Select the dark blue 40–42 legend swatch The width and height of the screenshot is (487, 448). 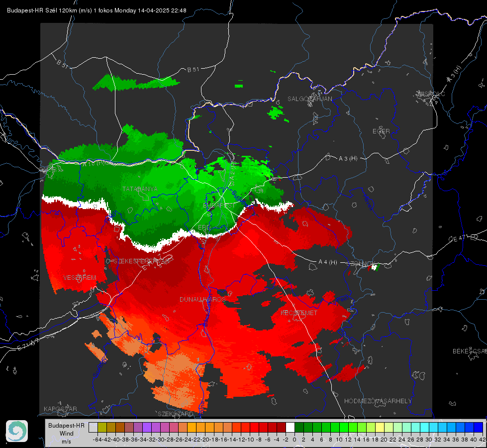coord(479,427)
